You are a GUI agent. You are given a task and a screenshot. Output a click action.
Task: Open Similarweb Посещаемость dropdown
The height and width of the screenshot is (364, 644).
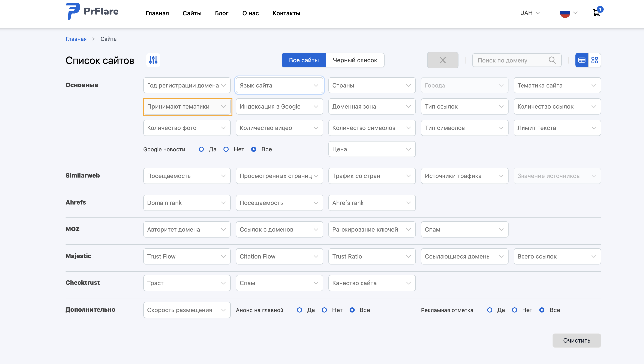pyautogui.click(x=187, y=176)
